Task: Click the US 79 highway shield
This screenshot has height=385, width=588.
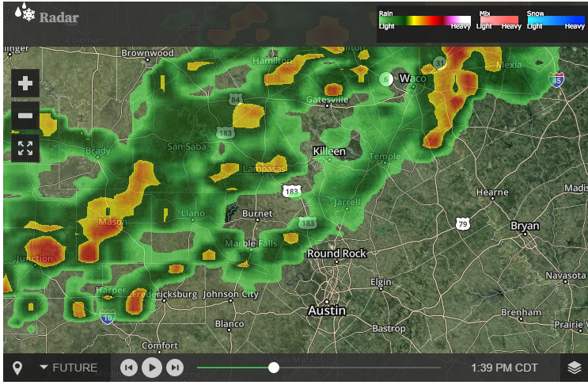Action: coord(463,224)
